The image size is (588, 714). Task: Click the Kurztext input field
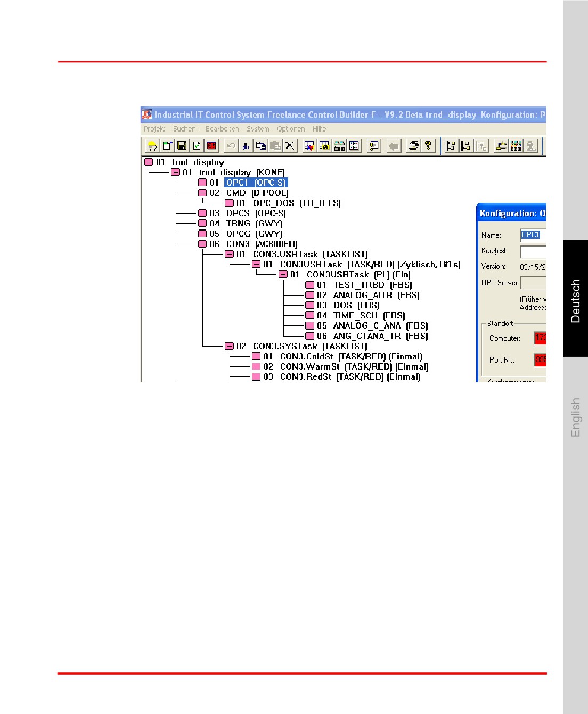[533, 251]
